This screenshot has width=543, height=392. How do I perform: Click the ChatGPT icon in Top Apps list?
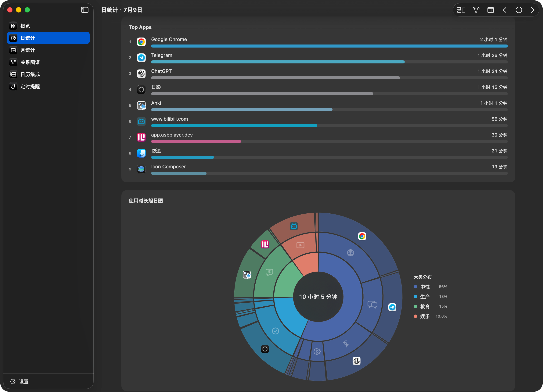pos(141,74)
